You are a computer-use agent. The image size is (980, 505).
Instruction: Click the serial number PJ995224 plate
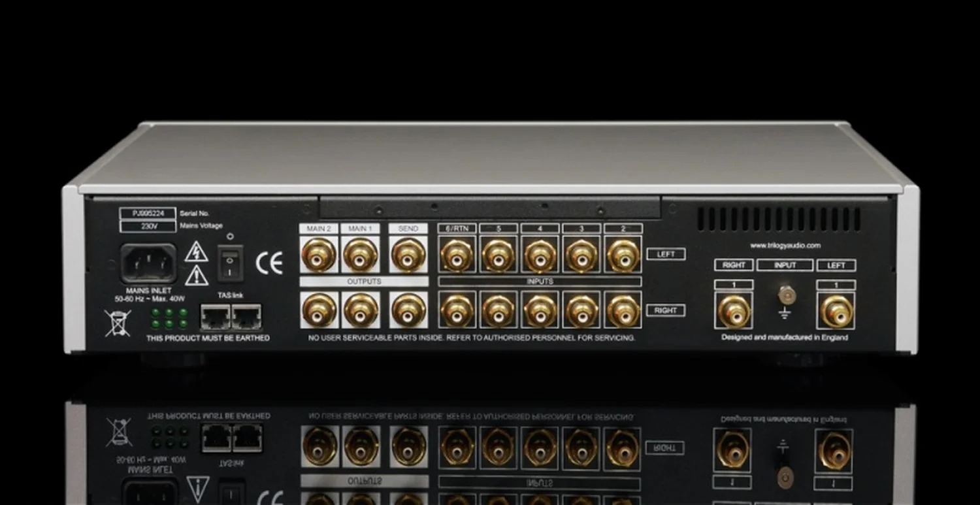148,213
